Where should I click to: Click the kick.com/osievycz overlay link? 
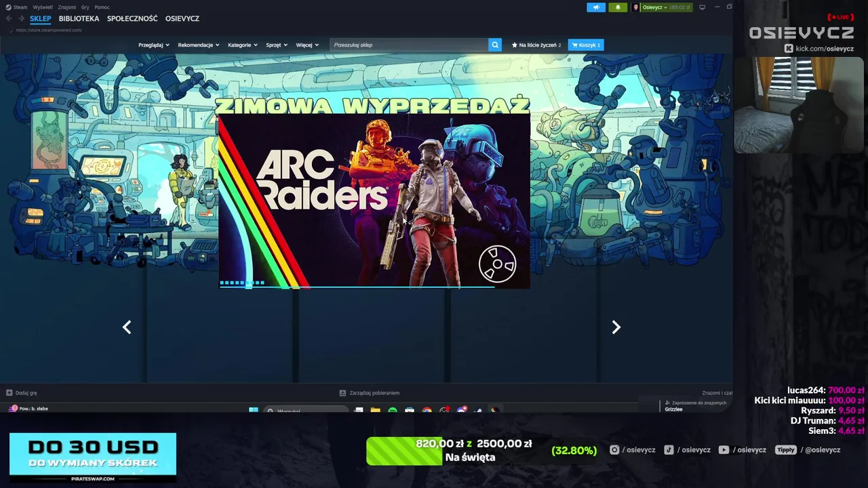click(x=819, y=48)
